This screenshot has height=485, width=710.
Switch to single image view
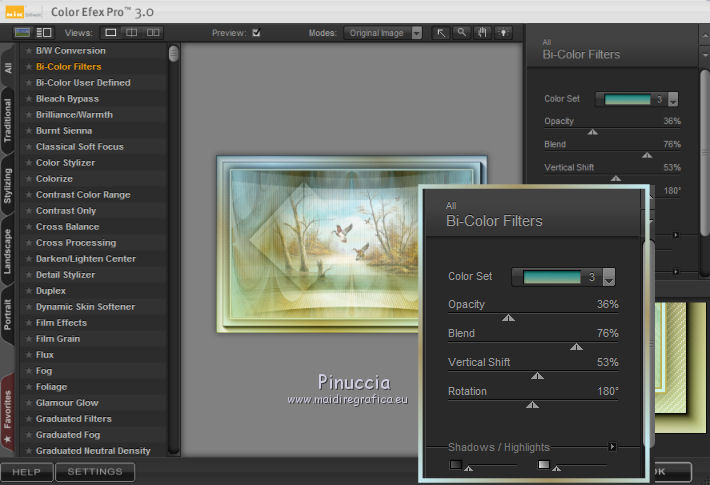tap(112, 32)
